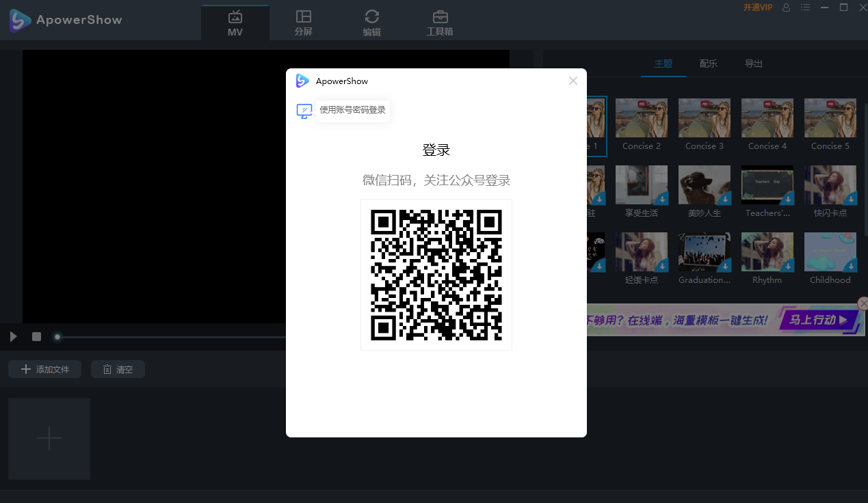Click 使用账号密码登录 to log in with password
The height and width of the screenshot is (503, 868).
352,110
